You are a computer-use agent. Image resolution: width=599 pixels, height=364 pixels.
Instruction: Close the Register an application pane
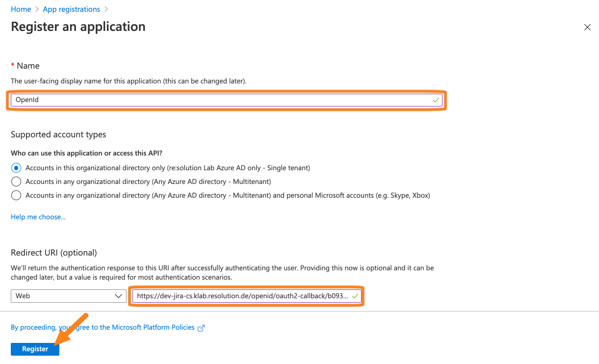pos(587,27)
